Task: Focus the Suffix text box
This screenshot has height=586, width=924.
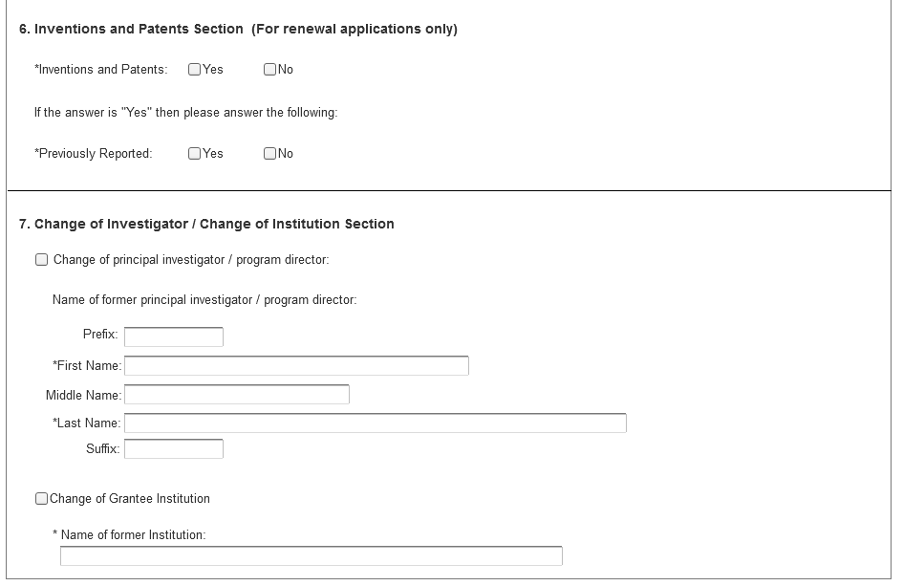Action: point(173,449)
